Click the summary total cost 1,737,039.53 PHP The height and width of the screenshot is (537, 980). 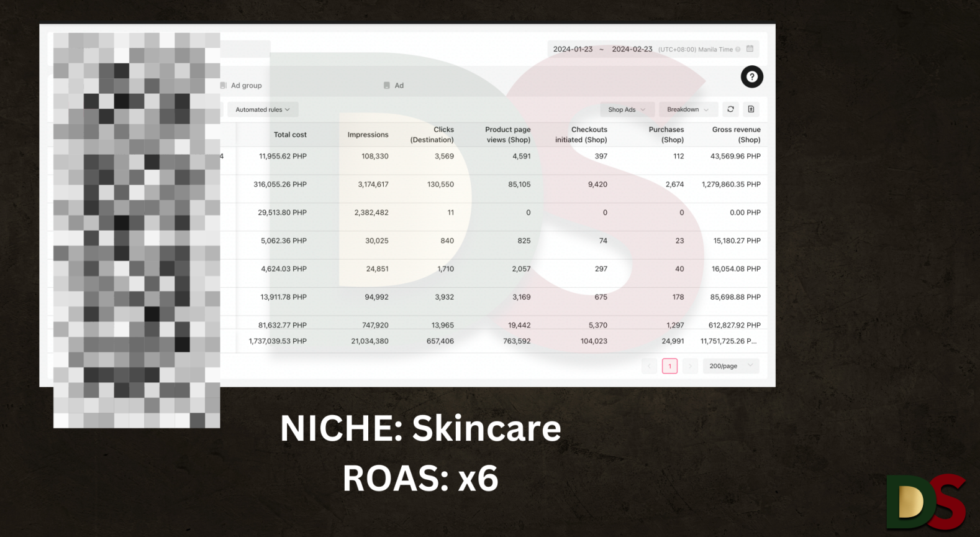(x=278, y=341)
